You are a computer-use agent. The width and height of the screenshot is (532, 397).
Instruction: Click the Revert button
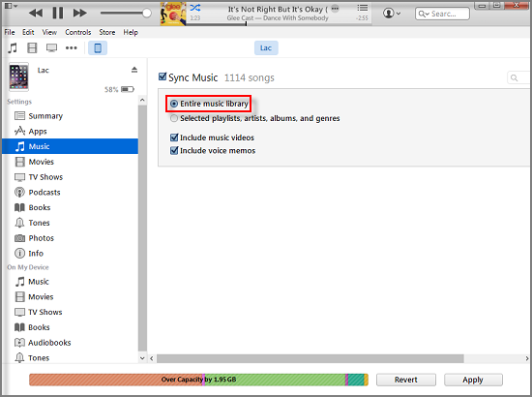pyautogui.click(x=406, y=380)
